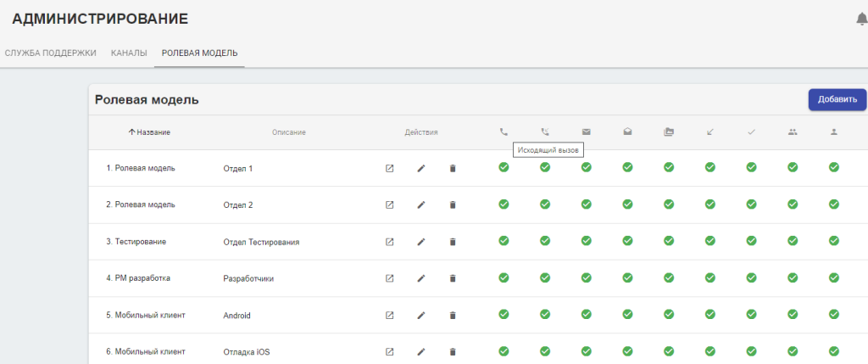Open the 'Каналы' tab
Screen dimensions: 868x364
point(129,53)
